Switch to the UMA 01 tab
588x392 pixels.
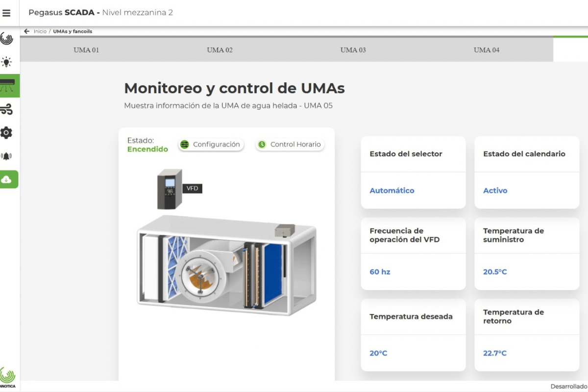click(x=86, y=50)
